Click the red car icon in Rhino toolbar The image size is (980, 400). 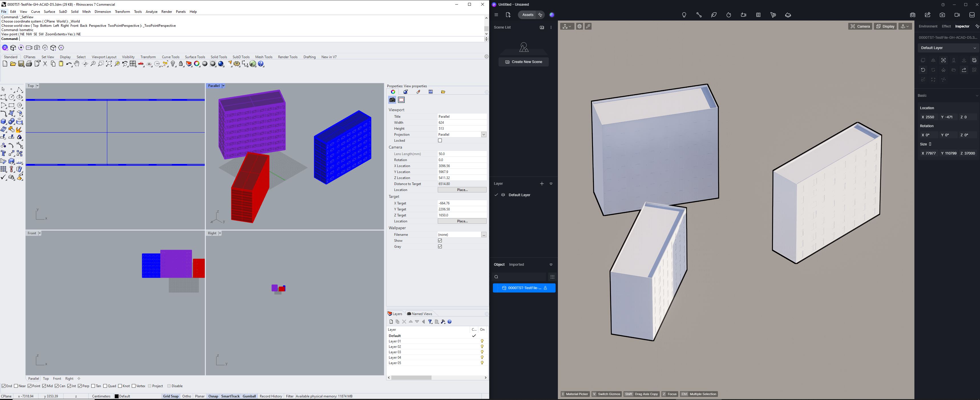141,64
